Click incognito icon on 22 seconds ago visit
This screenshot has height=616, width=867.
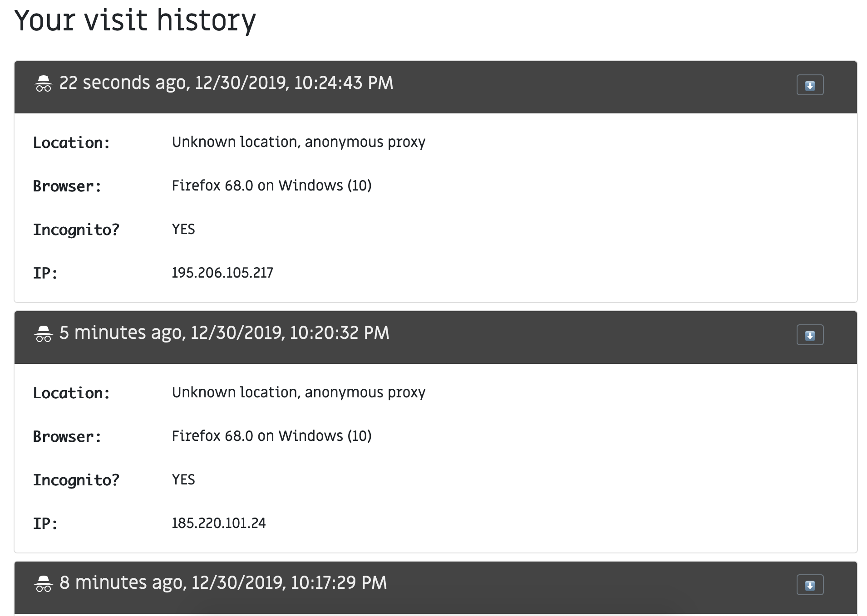(x=43, y=83)
